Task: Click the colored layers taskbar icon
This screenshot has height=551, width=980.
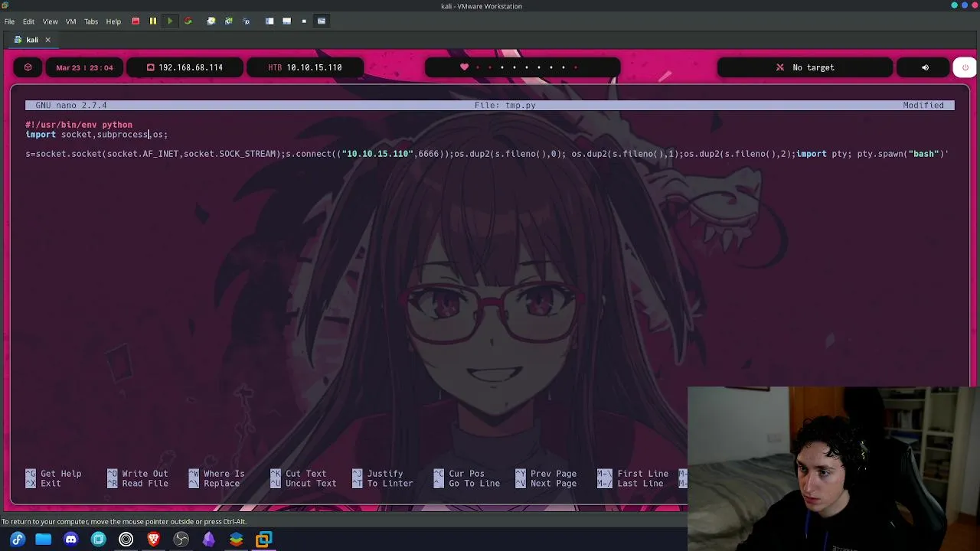Action: (x=237, y=540)
